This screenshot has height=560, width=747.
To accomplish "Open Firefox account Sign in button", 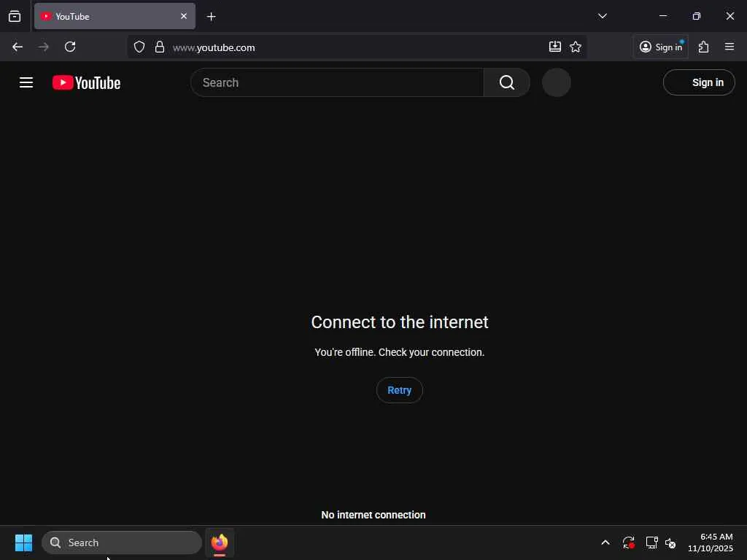I will click(x=661, y=47).
